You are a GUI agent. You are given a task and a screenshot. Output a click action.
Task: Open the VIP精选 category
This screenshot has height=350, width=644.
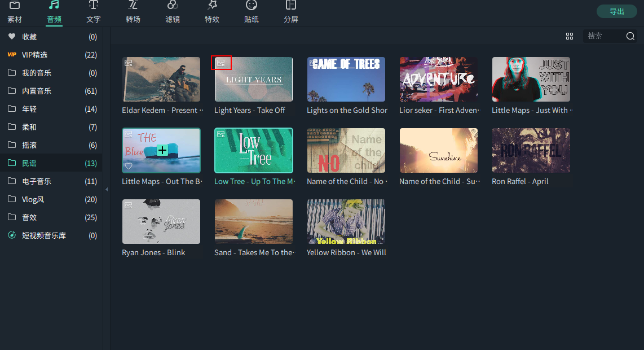pyautogui.click(x=51, y=55)
